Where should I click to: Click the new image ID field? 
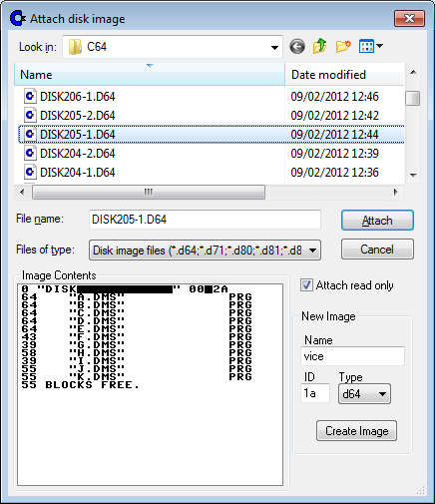[x=315, y=393]
